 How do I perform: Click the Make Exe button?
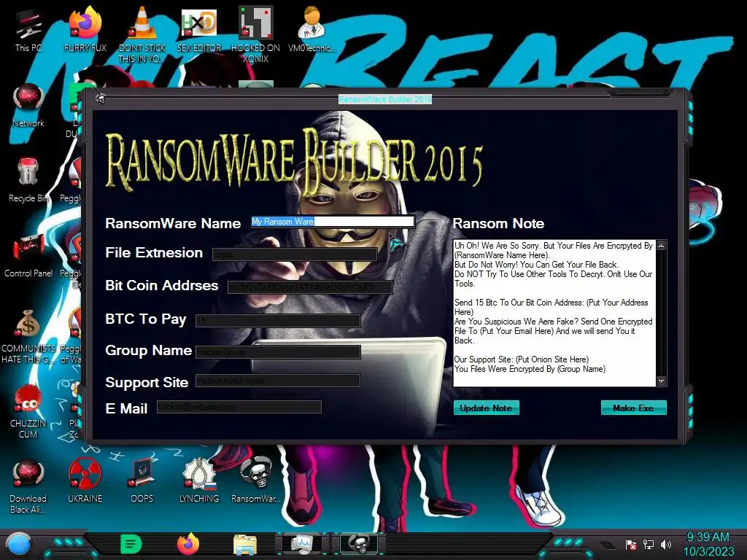pyautogui.click(x=633, y=408)
